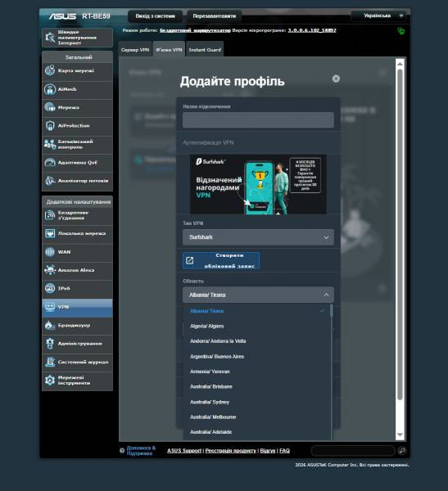Click the green network status icon
The width and height of the screenshot is (448, 491).
(401, 31)
